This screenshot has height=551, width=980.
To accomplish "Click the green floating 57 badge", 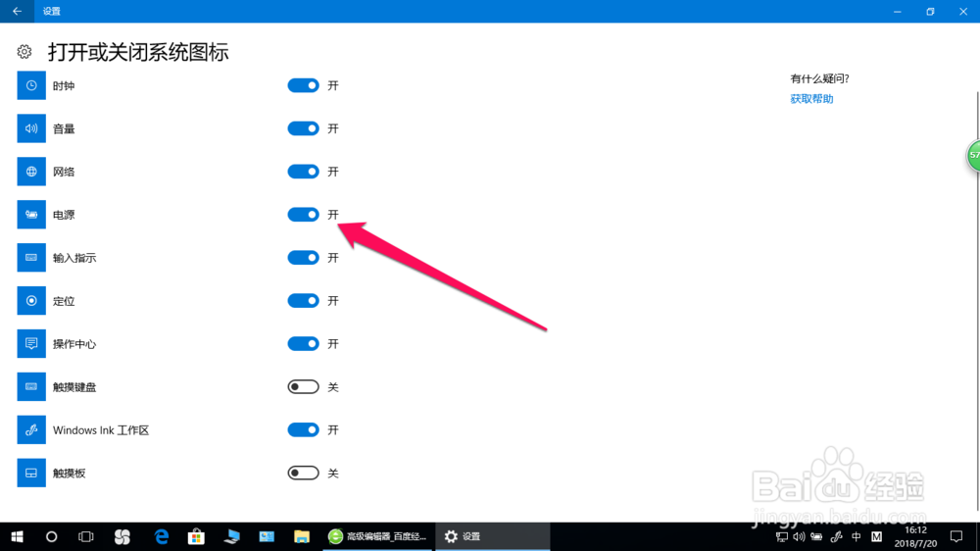I will tap(973, 155).
